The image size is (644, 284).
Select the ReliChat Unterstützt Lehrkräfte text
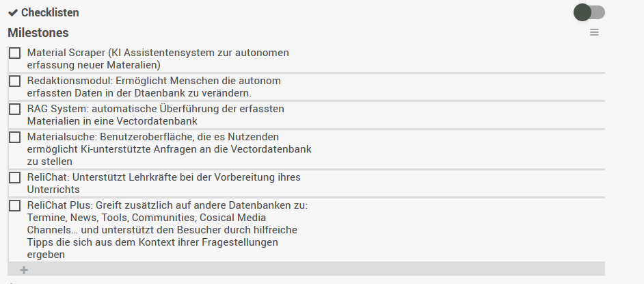tap(163, 183)
